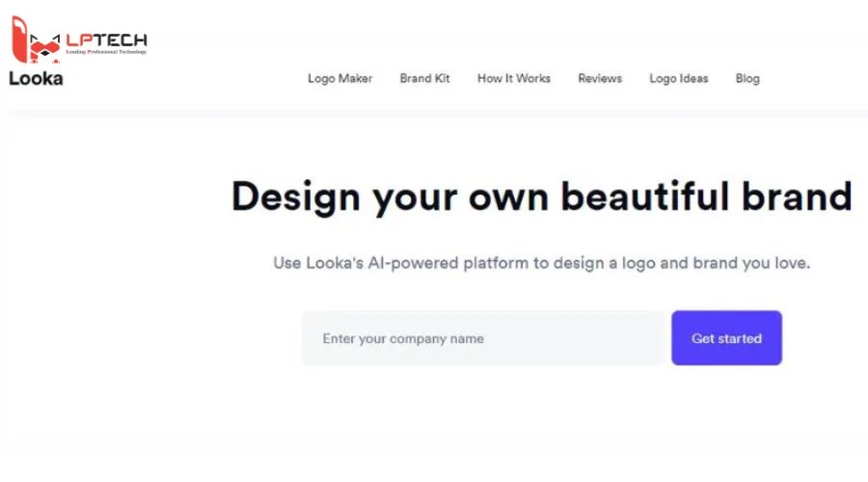The image size is (868, 482).
Task: Open How It Works section
Action: (x=514, y=79)
